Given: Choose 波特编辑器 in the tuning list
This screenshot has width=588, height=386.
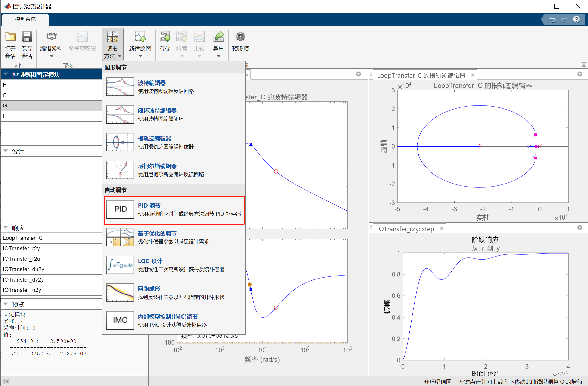Looking at the screenshot, I should point(152,83).
